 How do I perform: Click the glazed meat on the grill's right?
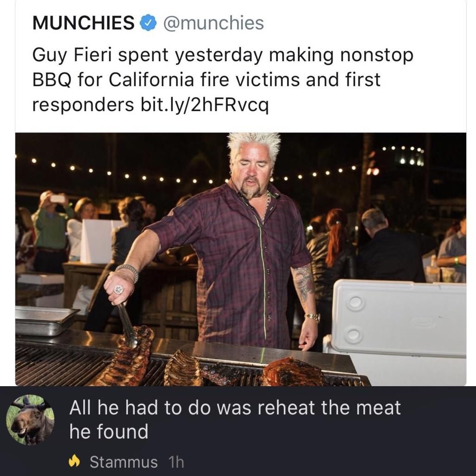292,372
